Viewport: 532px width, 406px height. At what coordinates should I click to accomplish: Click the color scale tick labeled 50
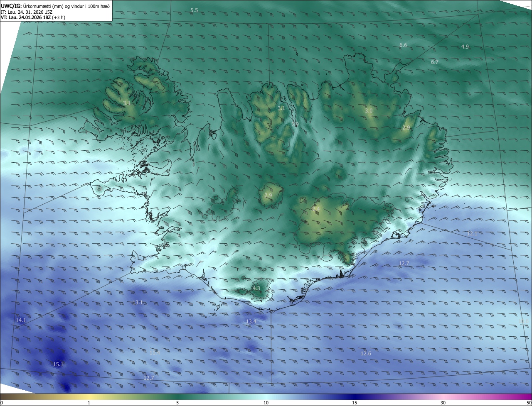[529, 403]
